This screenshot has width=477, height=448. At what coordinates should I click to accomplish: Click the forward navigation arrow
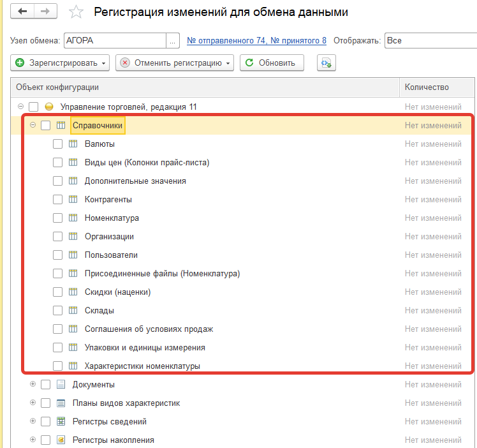(x=45, y=11)
